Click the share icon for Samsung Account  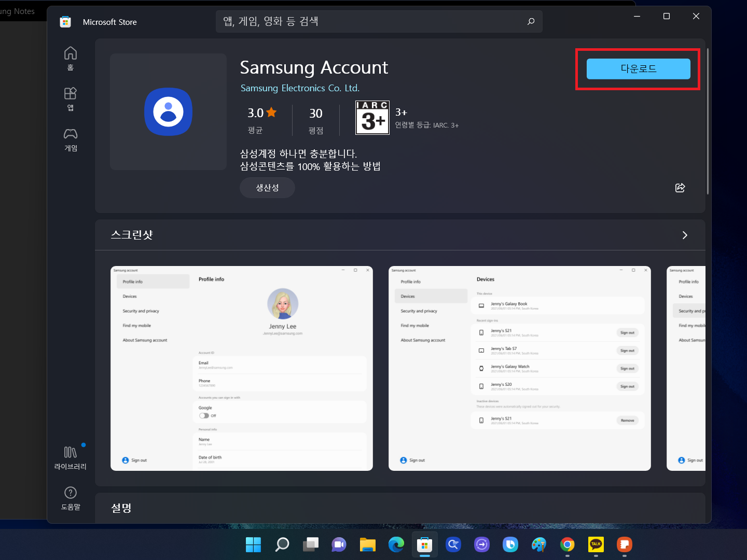tap(680, 188)
